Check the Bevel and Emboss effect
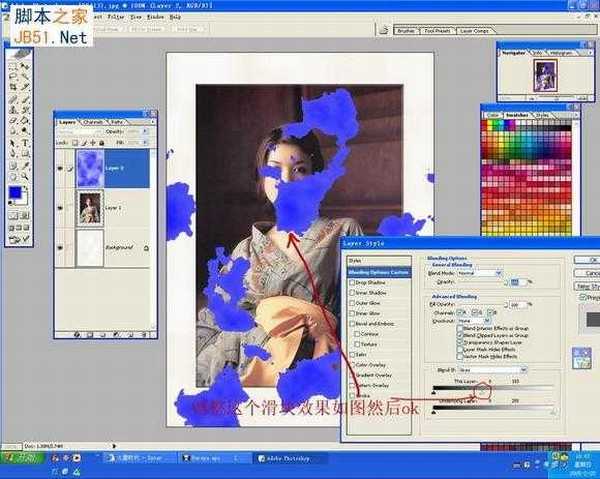Viewport: 600px width, 479px height. (x=352, y=323)
